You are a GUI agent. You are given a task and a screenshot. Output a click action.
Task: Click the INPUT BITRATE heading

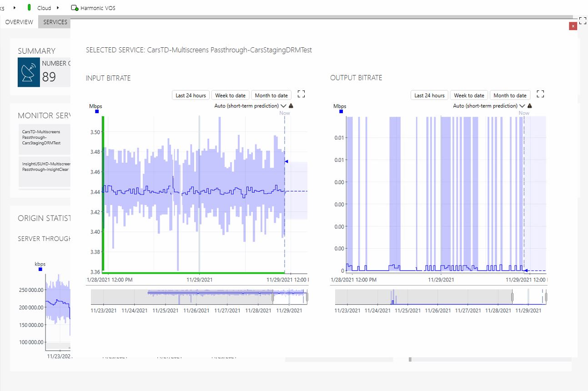click(x=108, y=78)
